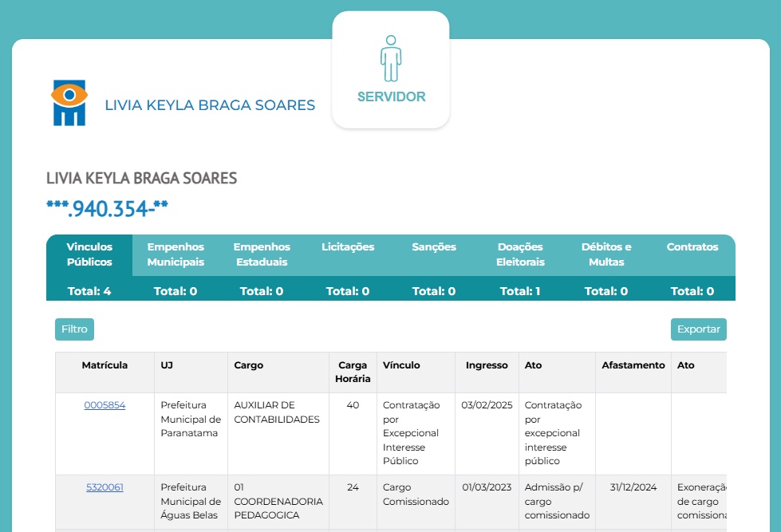Click the Cargo column header

tap(248, 365)
